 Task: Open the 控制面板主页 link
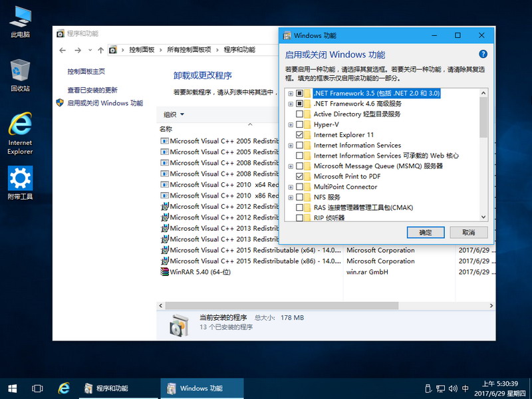click(x=86, y=71)
